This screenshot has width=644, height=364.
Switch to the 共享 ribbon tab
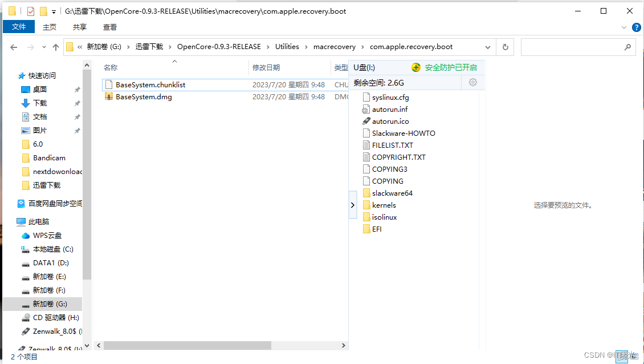79,27
